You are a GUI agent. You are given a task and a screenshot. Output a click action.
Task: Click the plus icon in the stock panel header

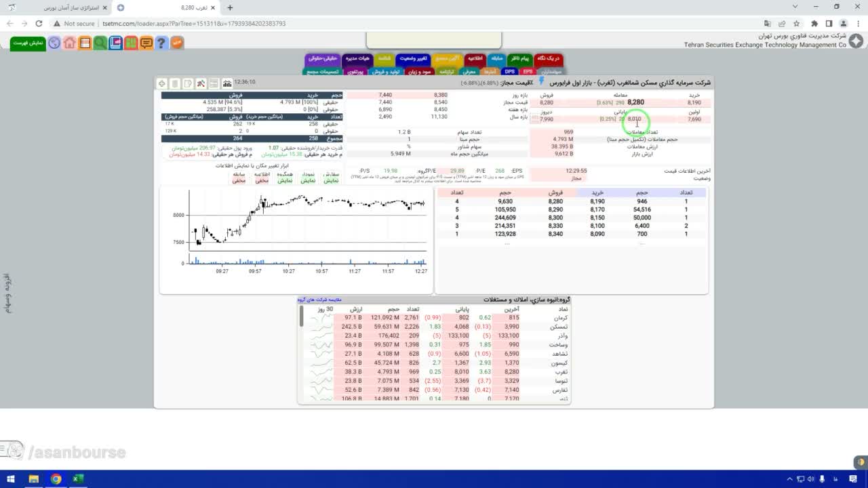point(162,83)
